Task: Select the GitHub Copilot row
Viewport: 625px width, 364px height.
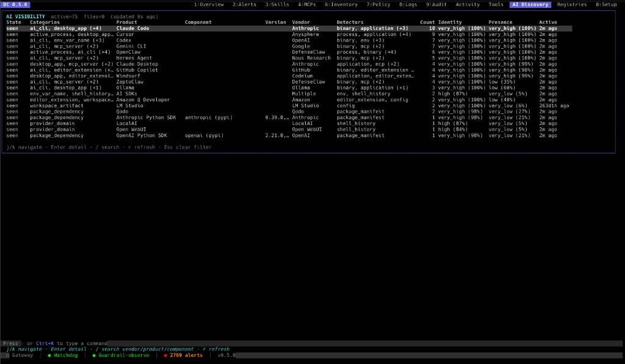Action: 289,70
